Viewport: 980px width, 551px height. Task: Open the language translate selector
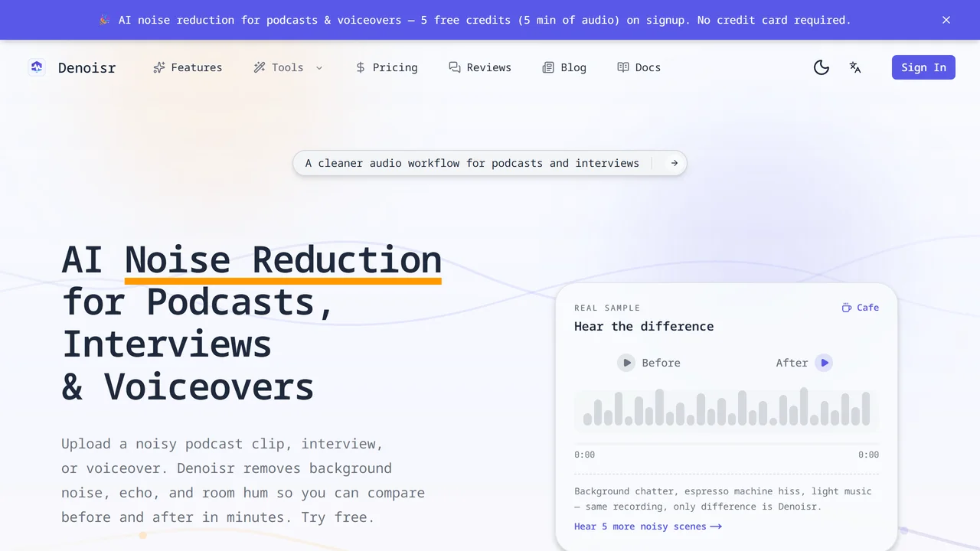tap(855, 67)
